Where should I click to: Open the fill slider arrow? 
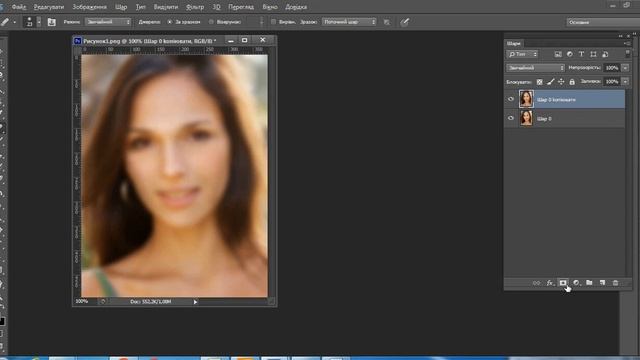(x=625, y=82)
